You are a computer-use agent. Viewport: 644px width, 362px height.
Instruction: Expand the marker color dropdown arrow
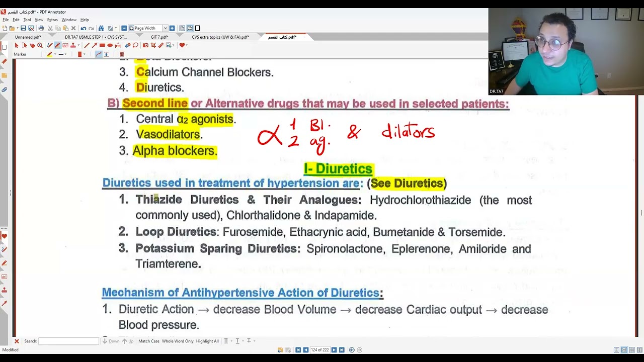click(x=55, y=54)
